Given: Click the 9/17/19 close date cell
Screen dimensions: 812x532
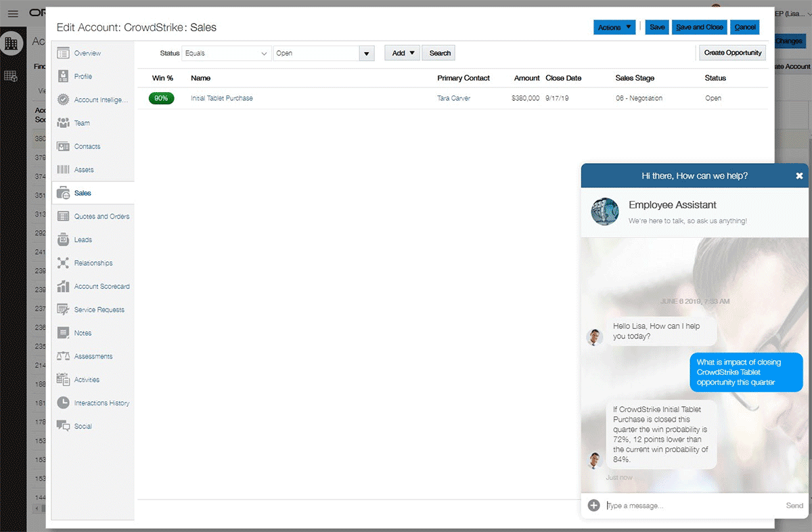Looking at the screenshot, I should [x=558, y=98].
